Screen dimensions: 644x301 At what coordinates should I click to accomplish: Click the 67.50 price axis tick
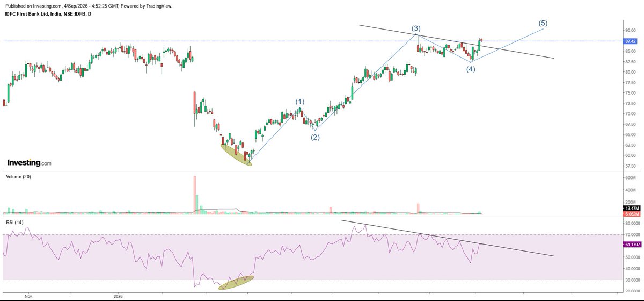(x=630, y=124)
